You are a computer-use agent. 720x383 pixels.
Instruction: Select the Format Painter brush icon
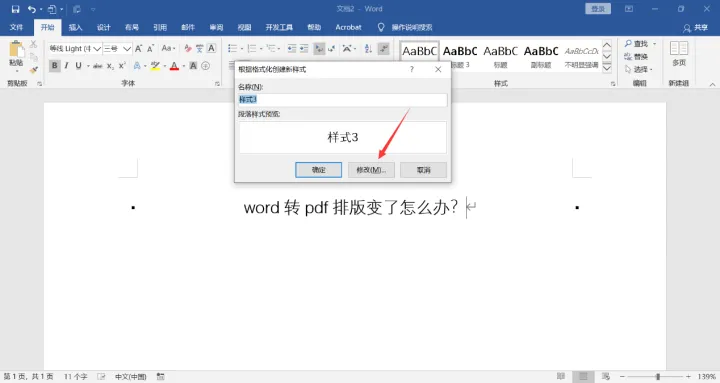point(34,70)
